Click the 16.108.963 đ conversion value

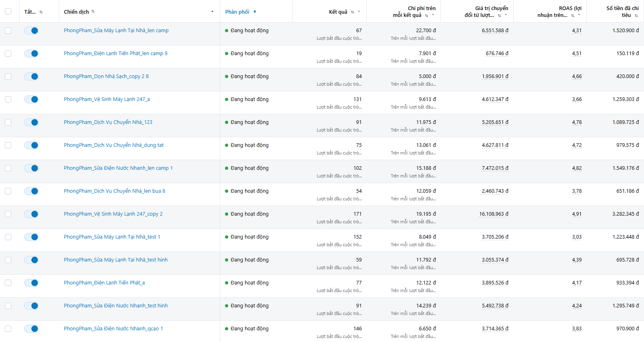(493, 214)
